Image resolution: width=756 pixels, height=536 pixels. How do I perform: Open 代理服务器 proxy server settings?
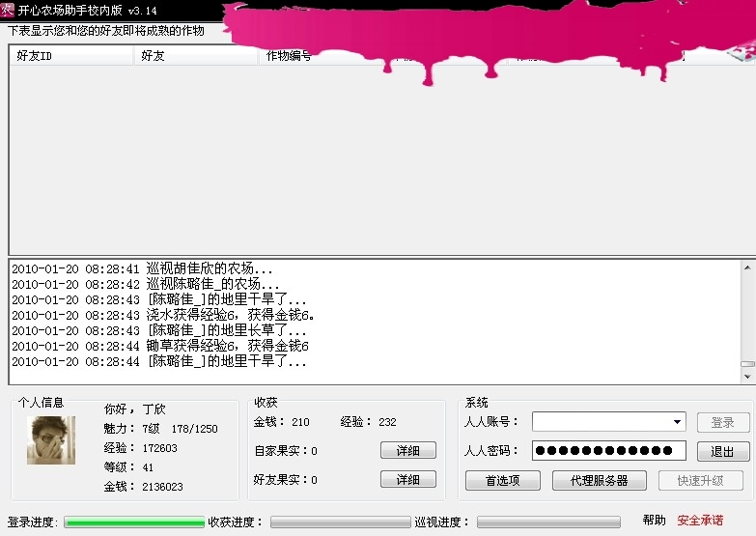[599, 480]
